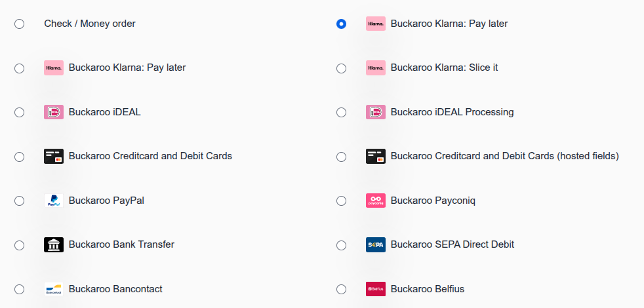Click the Buckaroo Bancontact label text
Viewport: 644px width, 308px height.
tap(115, 289)
